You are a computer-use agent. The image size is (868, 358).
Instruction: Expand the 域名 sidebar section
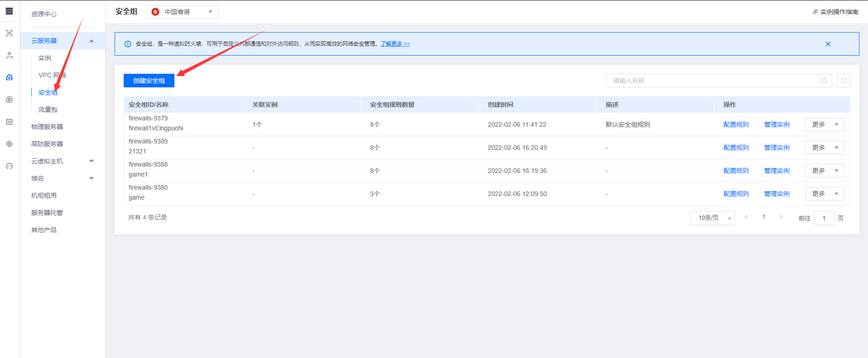(x=92, y=178)
